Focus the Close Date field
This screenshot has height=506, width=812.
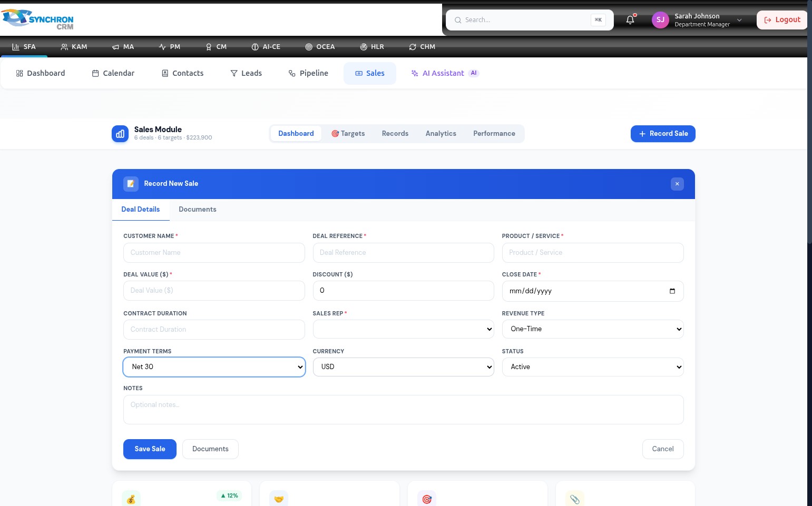click(x=593, y=291)
